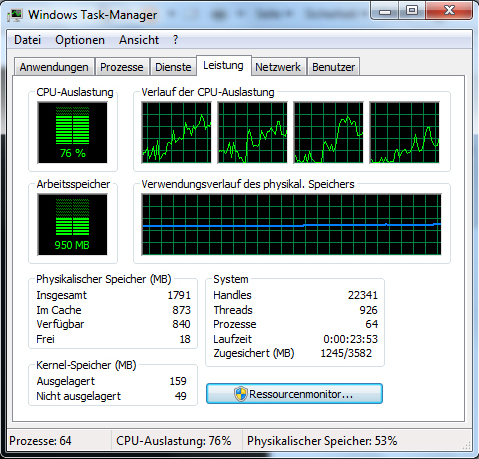Click the third CPU history graph

[328, 133]
